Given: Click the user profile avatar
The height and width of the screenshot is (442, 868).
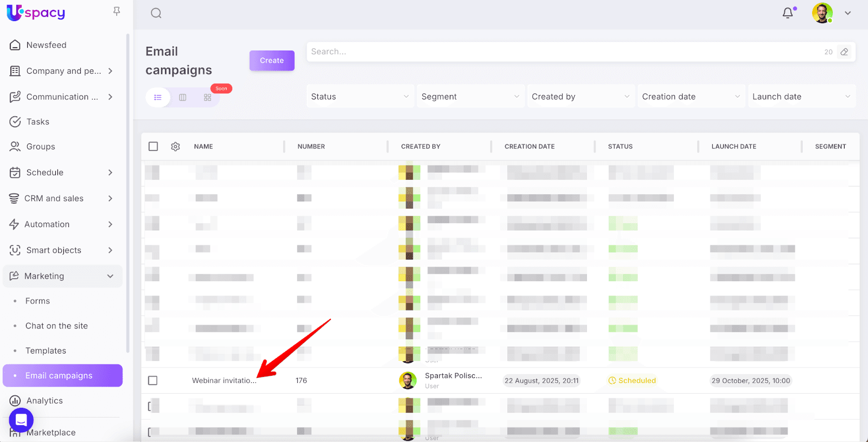Looking at the screenshot, I should click(822, 13).
